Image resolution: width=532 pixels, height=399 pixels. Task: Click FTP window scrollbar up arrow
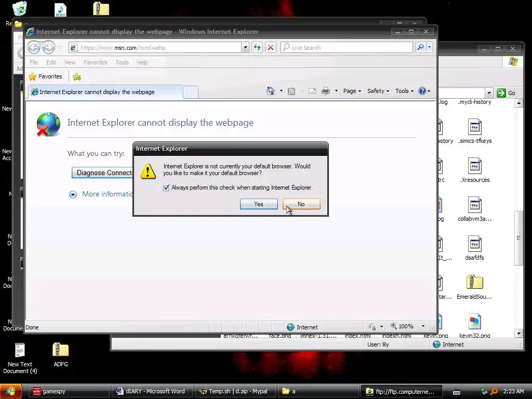click(518, 103)
